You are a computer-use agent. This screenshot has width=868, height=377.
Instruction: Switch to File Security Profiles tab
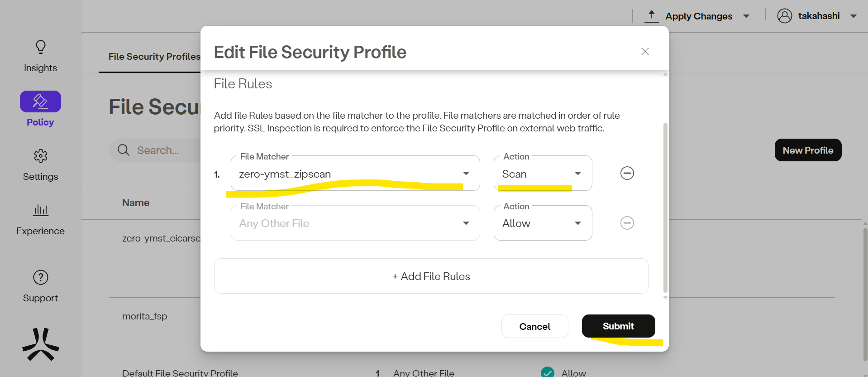coord(154,57)
